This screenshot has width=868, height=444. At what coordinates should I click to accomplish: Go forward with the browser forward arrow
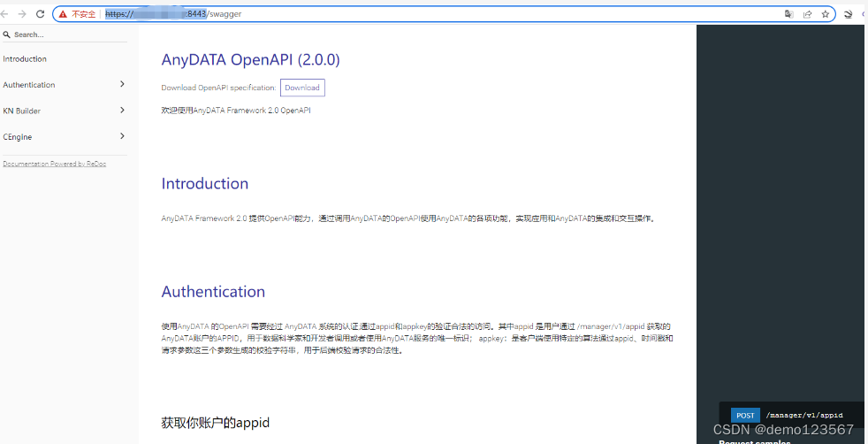pyautogui.click(x=22, y=14)
